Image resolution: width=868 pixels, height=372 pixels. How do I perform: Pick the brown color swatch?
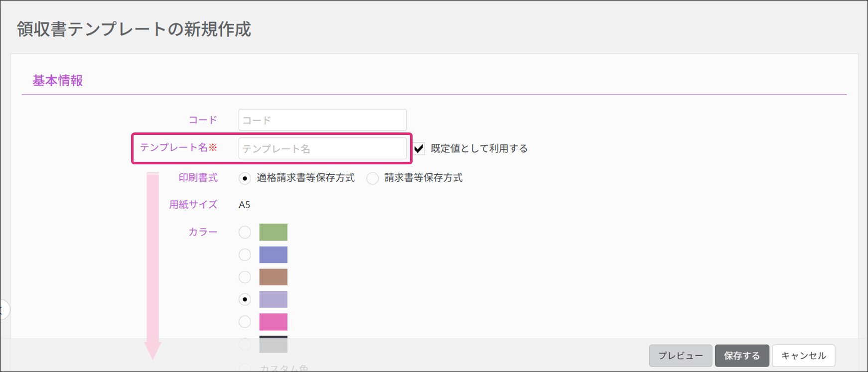click(273, 277)
